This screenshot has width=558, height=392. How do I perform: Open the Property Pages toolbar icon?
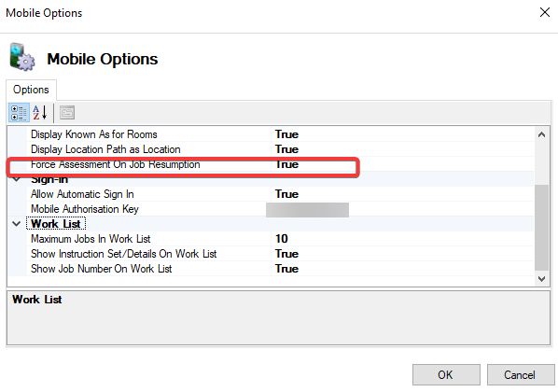[67, 113]
